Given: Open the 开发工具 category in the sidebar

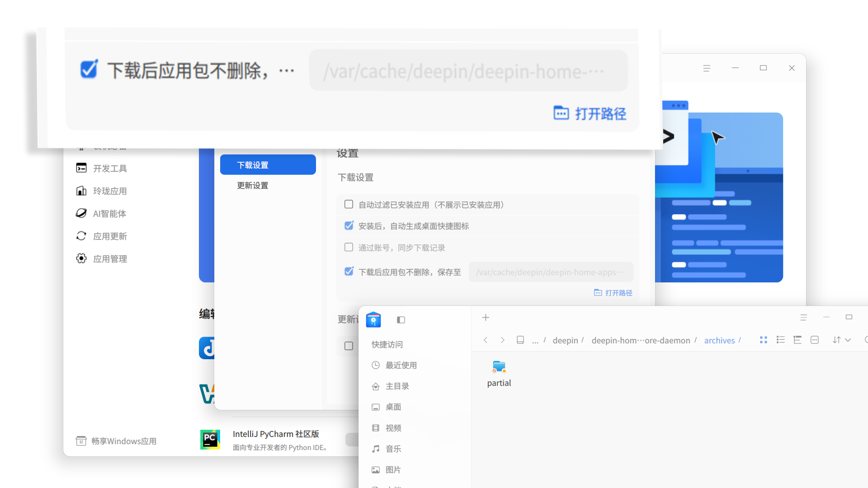Looking at the screenshot, I should pyautogui.click(x=110, y=168).
